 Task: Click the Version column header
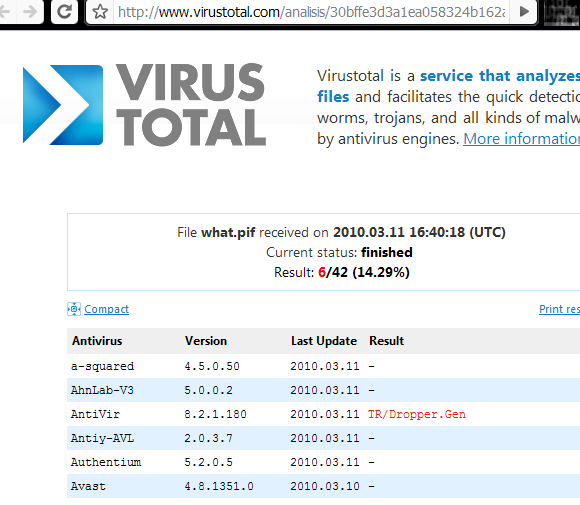click(x=206, y=341)
